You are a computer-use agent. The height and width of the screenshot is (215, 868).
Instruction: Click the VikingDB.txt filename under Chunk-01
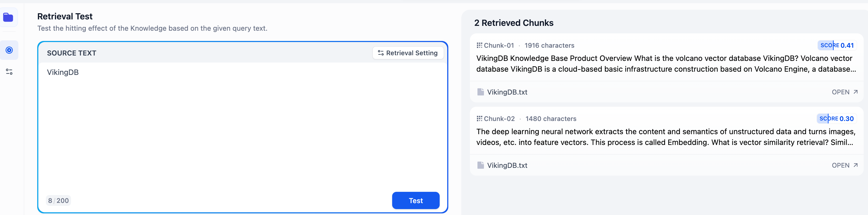507,92
